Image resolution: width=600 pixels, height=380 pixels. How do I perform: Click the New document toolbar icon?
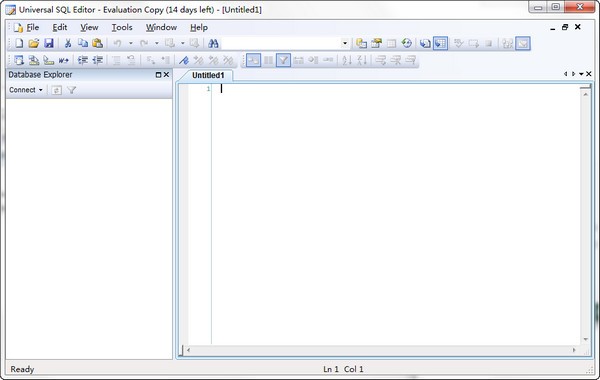click(x=19, y=43)
